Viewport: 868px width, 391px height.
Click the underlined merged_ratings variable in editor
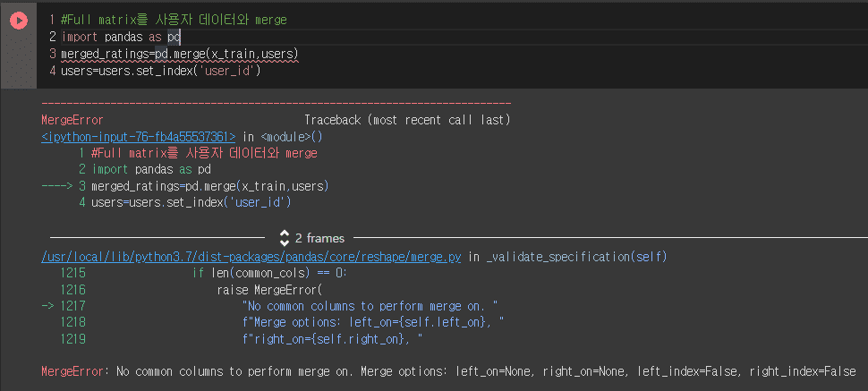(106, 54)
